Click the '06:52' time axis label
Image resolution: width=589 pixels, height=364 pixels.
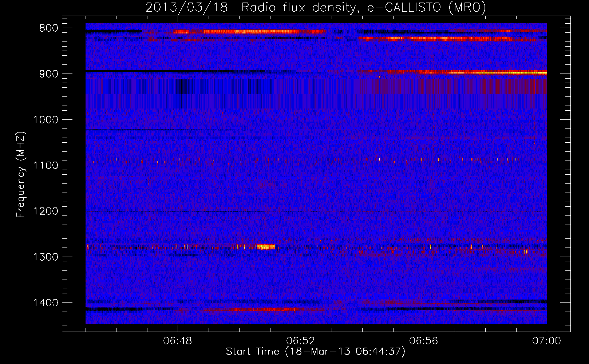(x=301, y=341)
